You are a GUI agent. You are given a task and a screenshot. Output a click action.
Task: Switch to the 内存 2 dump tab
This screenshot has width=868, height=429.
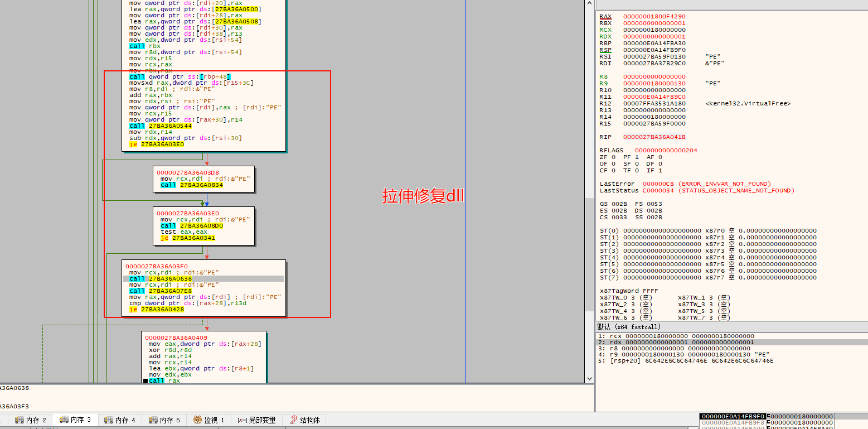point(31,420)
